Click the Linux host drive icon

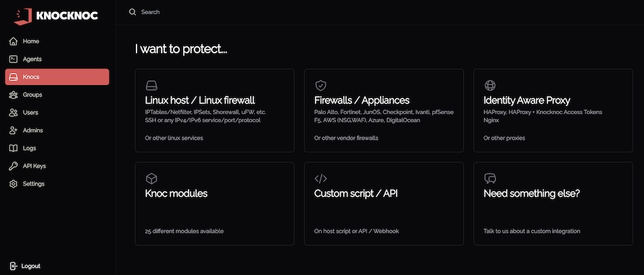click(151, 86)
